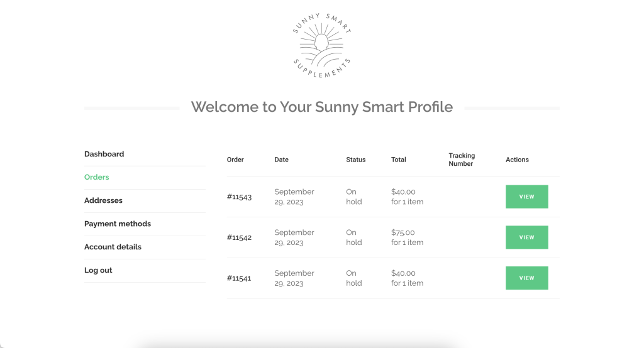Image resolution: width=644 pixels, height=348 pixels.
Task: View order #11541 details button
Action: point(526,278)
